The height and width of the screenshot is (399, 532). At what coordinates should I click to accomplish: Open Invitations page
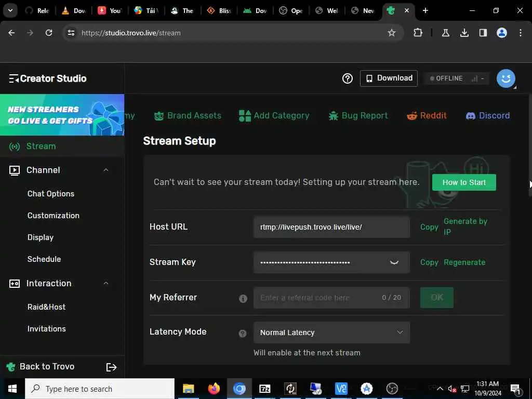pos(46,329)
